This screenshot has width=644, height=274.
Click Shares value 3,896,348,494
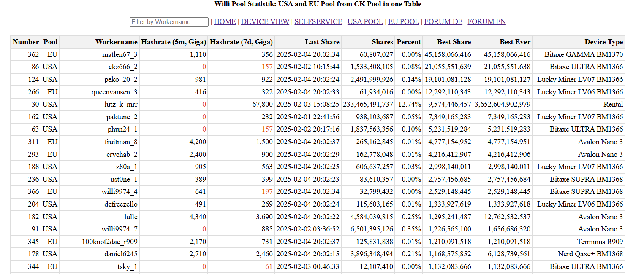point(372,254)
